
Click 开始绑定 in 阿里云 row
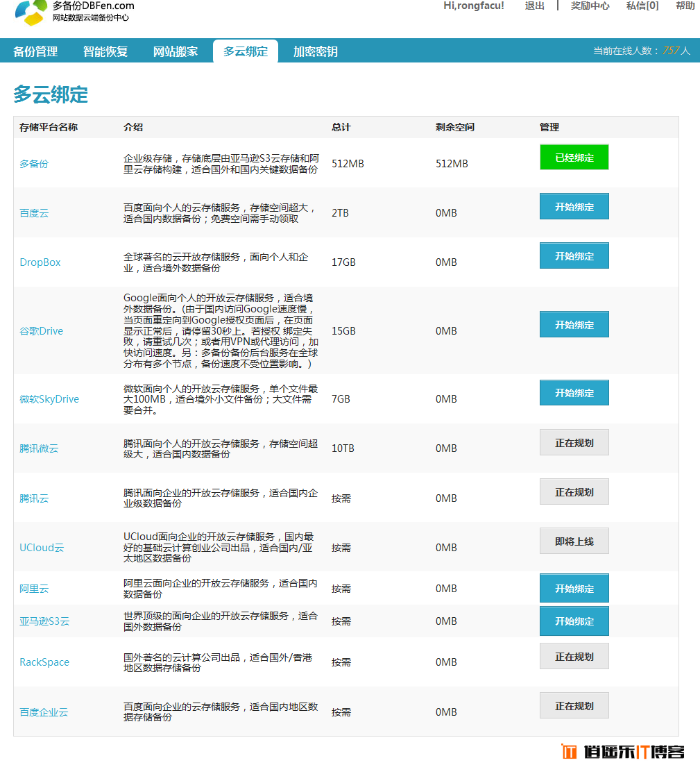[x=574, y=589]
